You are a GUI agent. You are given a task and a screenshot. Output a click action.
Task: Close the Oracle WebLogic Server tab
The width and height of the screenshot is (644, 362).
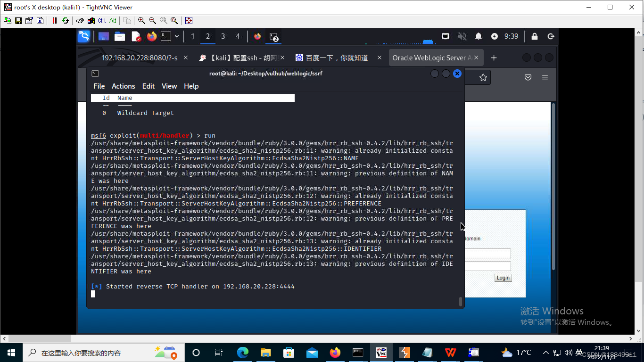pos(476,58)
